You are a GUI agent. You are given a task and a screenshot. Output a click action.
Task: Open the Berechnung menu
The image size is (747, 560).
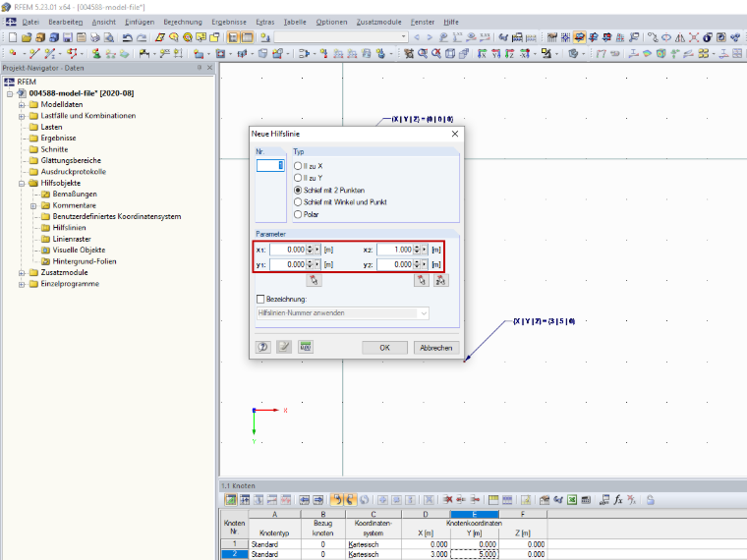(183, 22)
